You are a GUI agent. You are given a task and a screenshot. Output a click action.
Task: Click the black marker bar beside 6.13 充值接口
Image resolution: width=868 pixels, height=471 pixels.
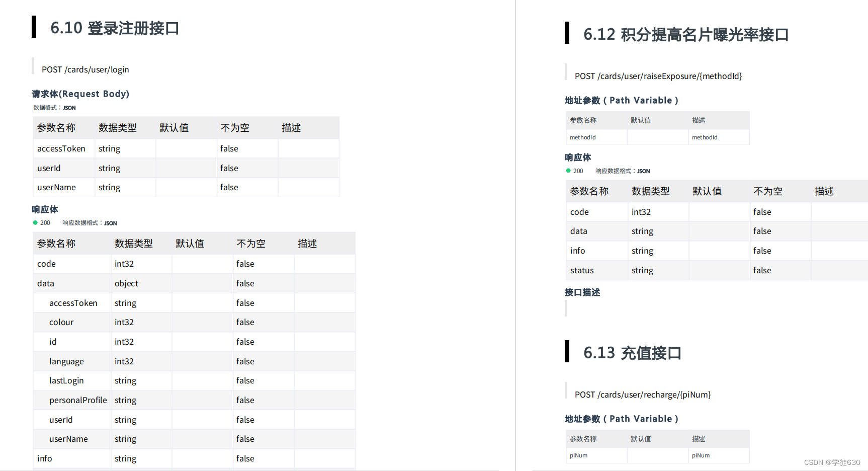567,353
